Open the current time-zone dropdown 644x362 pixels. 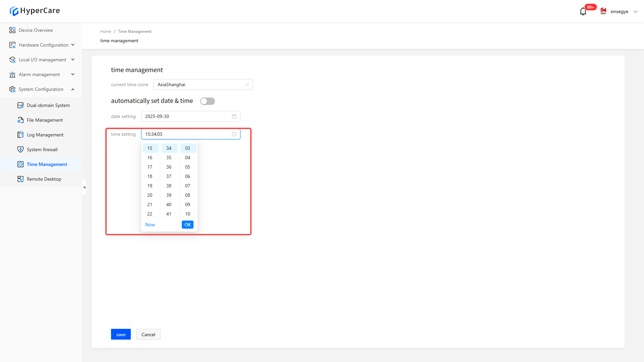(203, 84)
